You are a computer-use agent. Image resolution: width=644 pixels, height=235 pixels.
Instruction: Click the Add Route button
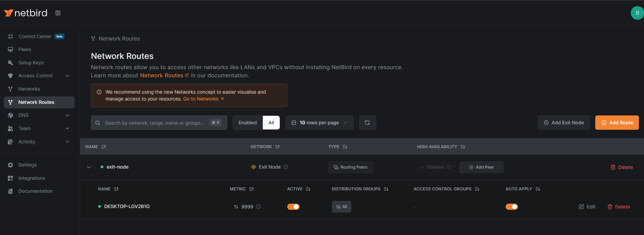(617, 123)
